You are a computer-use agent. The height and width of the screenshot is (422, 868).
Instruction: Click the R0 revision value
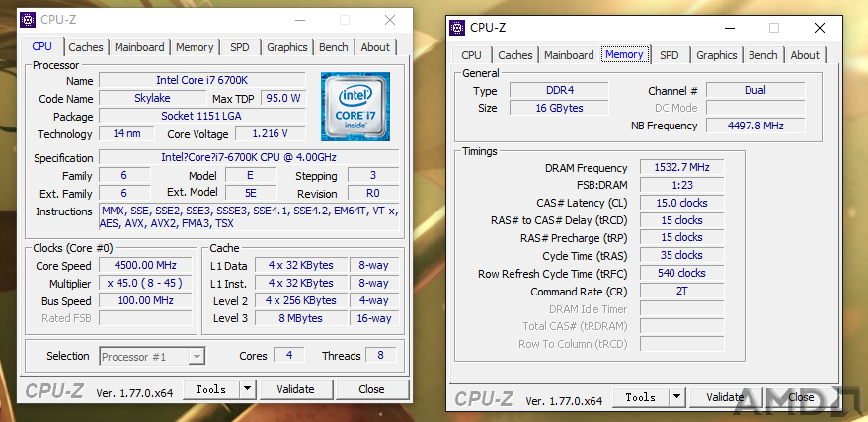pyautogui.click(x=373, y=193)
